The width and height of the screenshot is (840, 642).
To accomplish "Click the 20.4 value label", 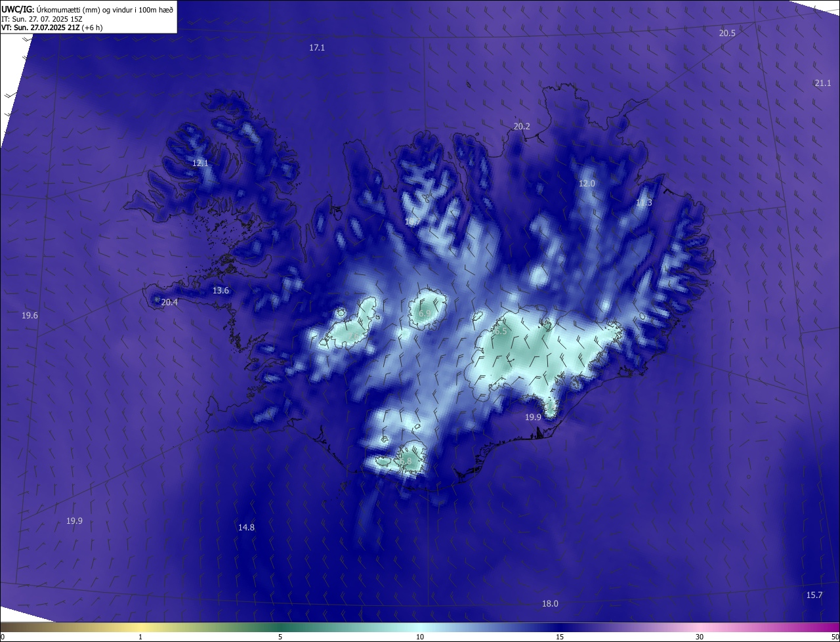I will click(169, 303).
